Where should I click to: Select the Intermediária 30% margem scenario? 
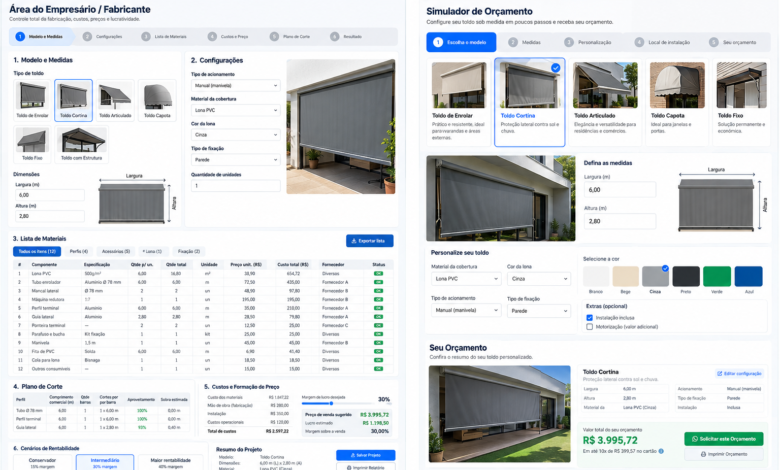(105, 463)
